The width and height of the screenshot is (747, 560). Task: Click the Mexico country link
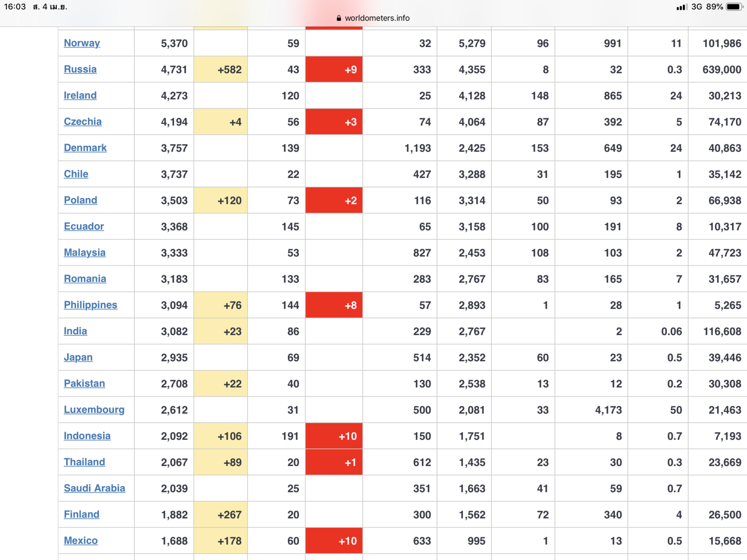81,541
